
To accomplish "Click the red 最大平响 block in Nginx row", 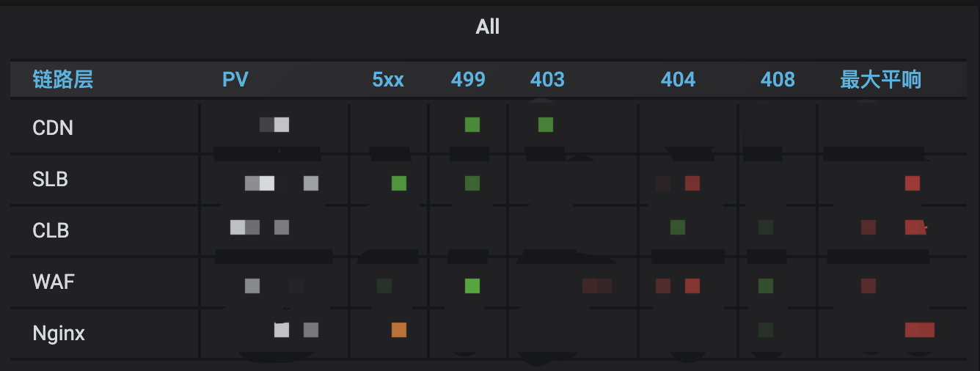I will (x=920, y=330).
